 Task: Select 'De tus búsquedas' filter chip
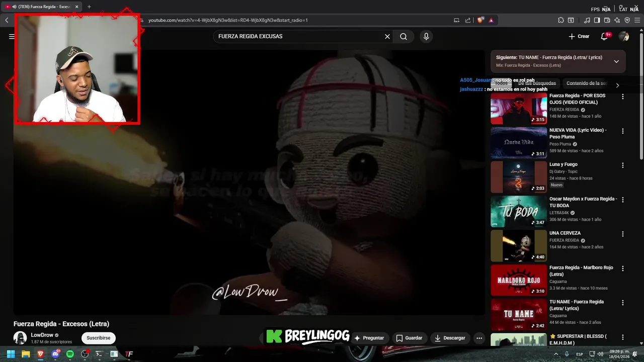pos(537,83)
